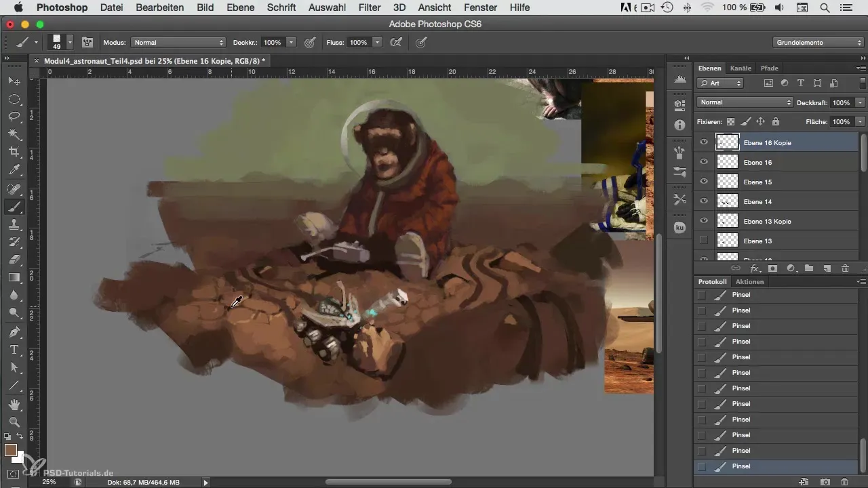Switch to the Aktionen tab
Image resolution: width=868 pixels, height=488 pixels.
pyautogui.click(x=749, y=281)
